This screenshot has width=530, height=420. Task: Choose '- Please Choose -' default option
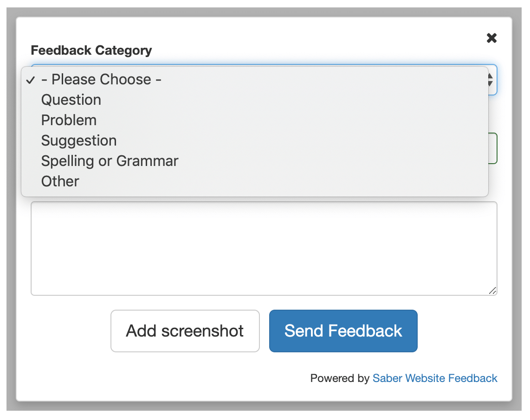101,79
